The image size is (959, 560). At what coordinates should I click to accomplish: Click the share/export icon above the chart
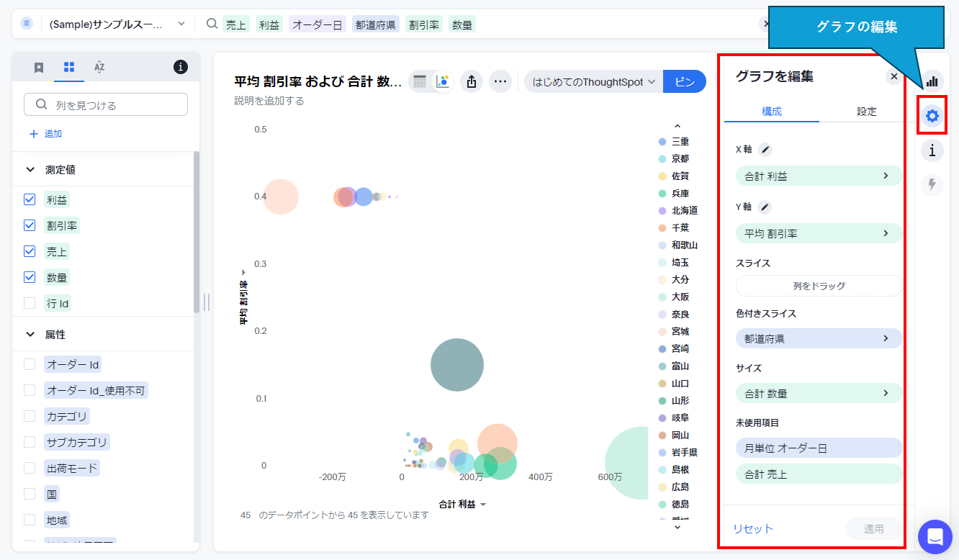472,81
